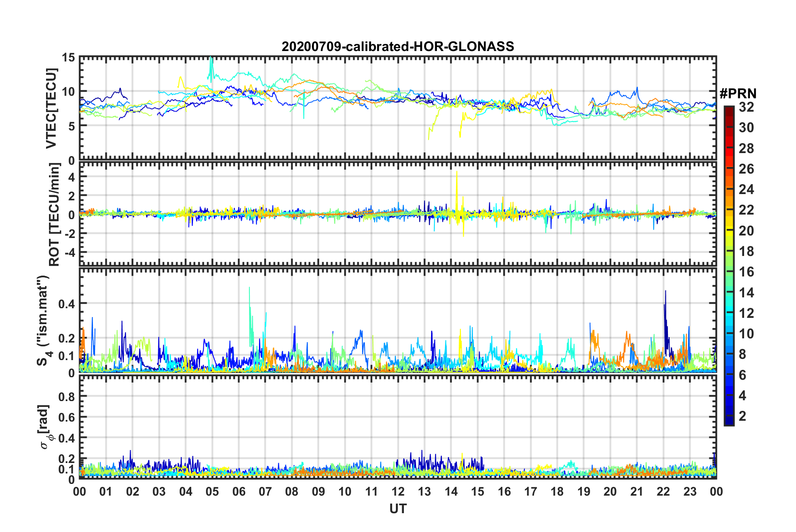
Task: Click x-axis hour label 13
Action: point(424,492)
